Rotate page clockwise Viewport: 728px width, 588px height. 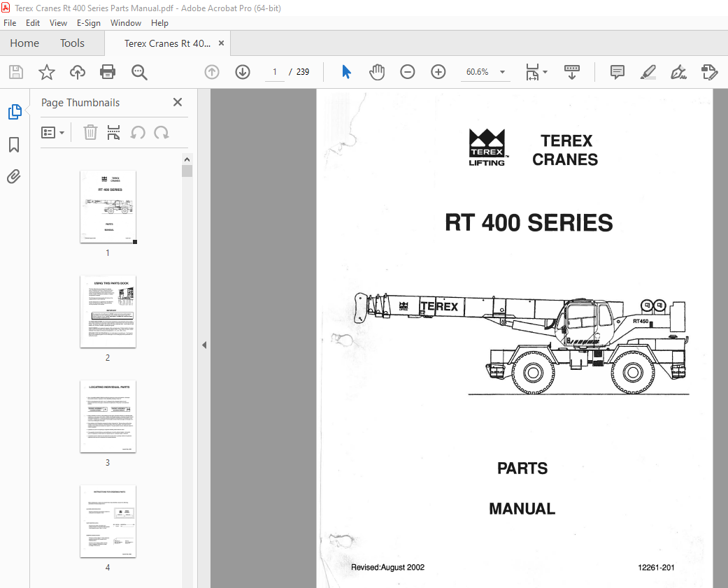coord(161,133)
